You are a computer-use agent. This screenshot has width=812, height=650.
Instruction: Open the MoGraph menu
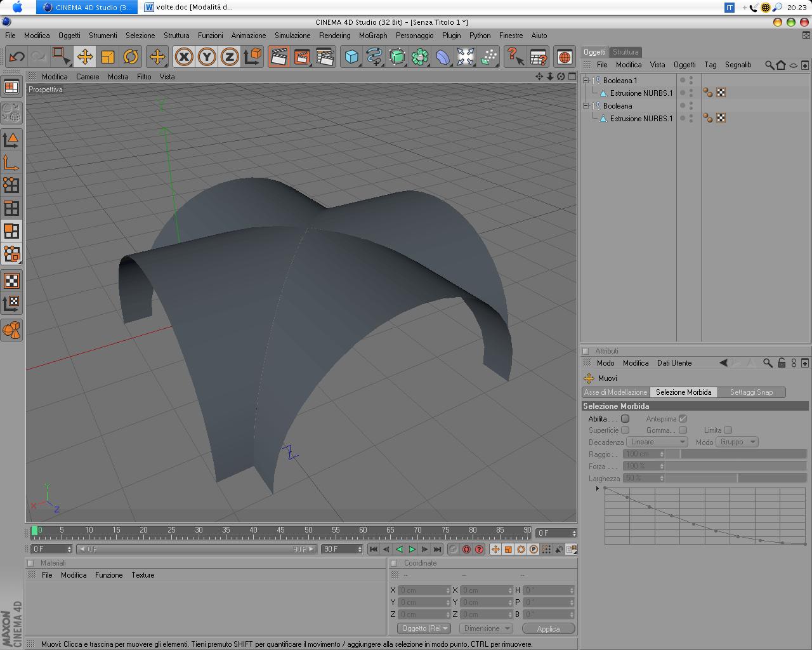pyautogui.click(x=372, y=36)
